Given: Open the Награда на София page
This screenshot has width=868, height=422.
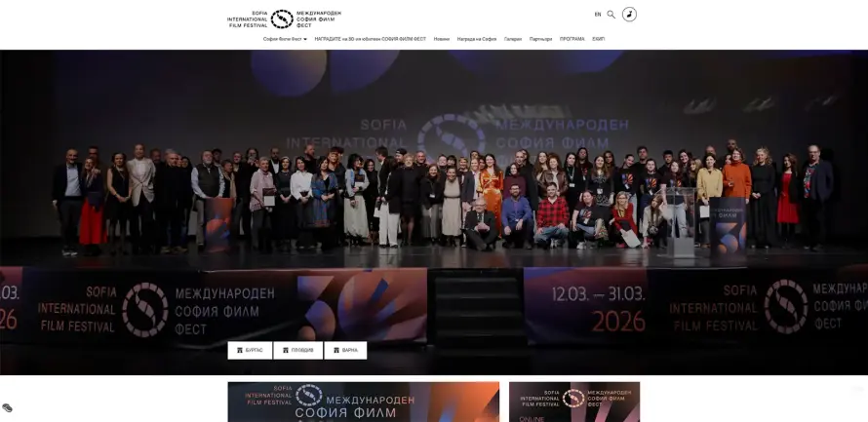Looking at the screenshot, I should click(x=477, y=39).
